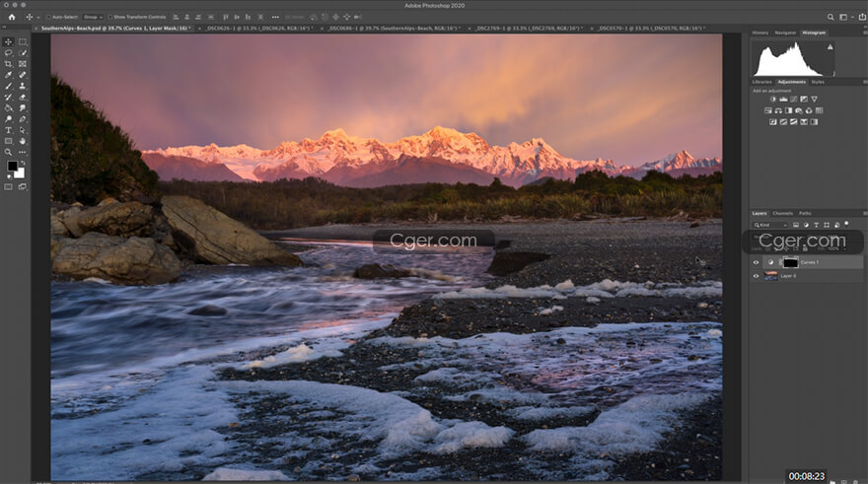Image resolution: width=868 pixels, height=484 pixels.
Task: Open the Navigator panel tab
Action: tap(785, 33)
